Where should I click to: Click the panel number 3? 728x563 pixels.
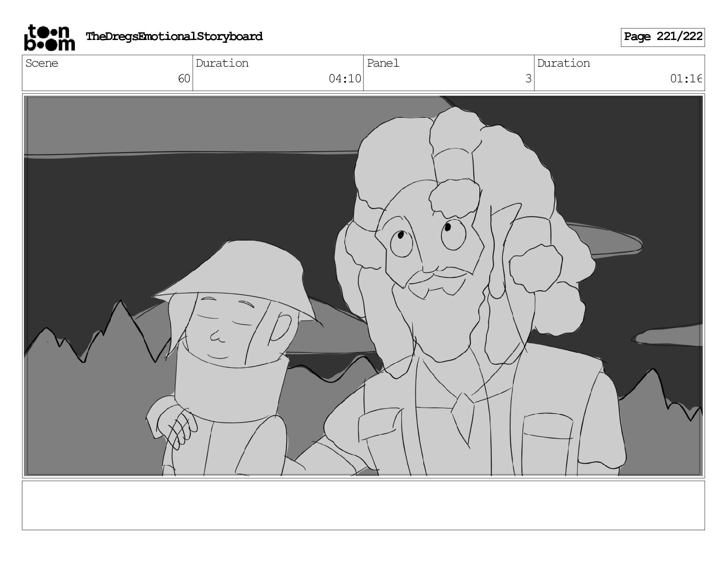click(529, 79)
